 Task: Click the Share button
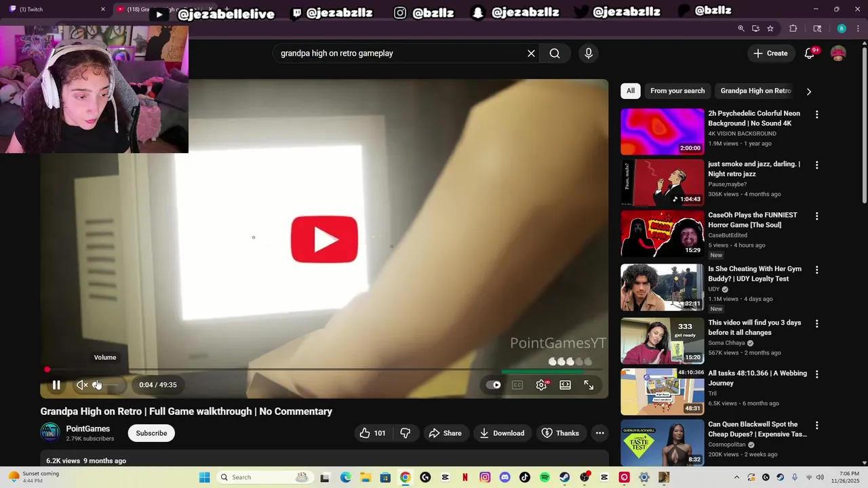coord(446,433)
